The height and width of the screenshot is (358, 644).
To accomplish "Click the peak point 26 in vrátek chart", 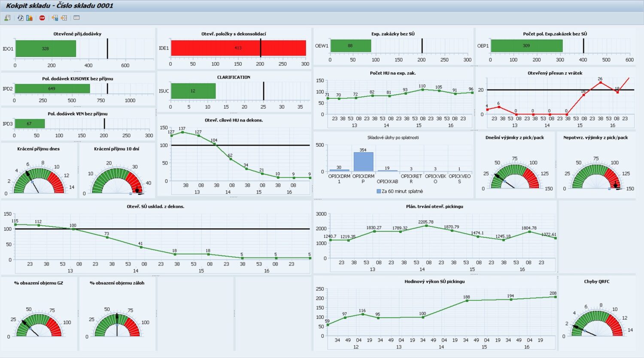I will (600, 83).
